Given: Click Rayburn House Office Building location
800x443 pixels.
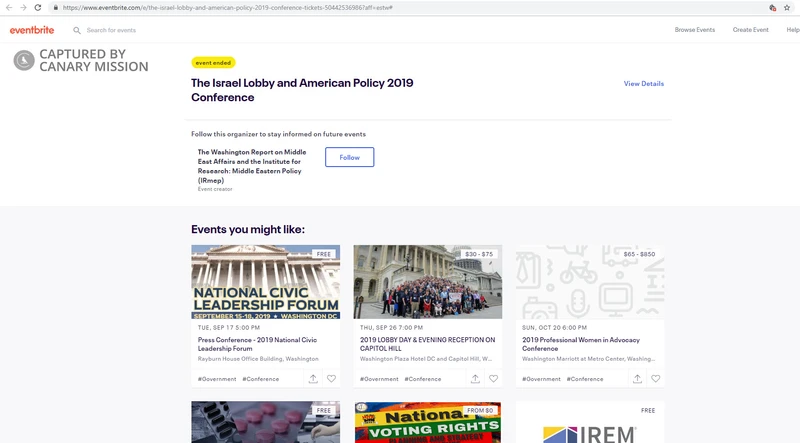Looking at the screenshot, I should pyautogui.click(x=258, y=359).
